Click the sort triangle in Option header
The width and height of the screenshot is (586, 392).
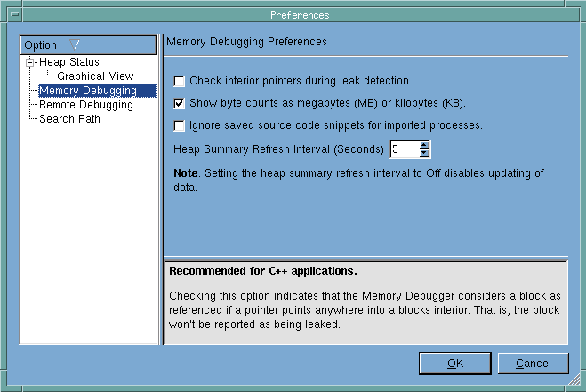(x=75, y=45)
